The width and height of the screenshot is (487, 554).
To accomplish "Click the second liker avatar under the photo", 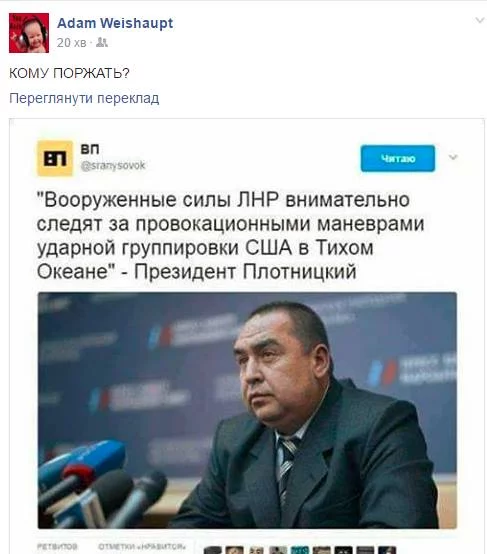I will (x=235, y=550).
